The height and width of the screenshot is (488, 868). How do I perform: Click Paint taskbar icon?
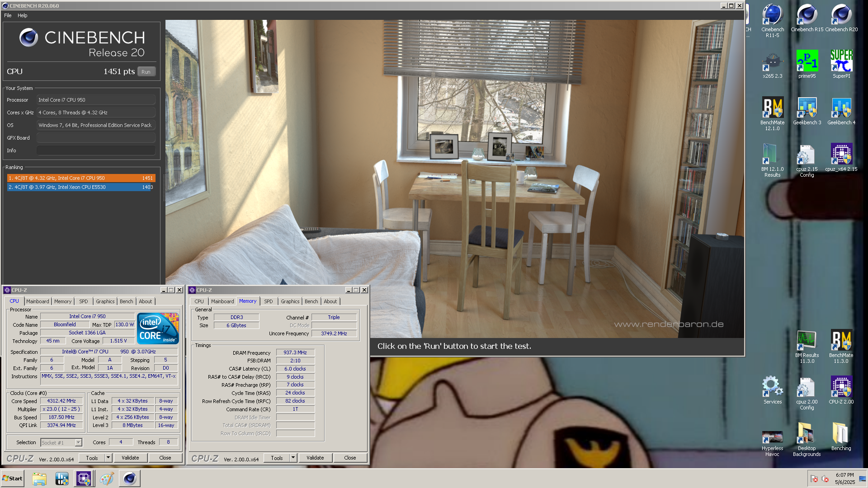pos(107,479)
